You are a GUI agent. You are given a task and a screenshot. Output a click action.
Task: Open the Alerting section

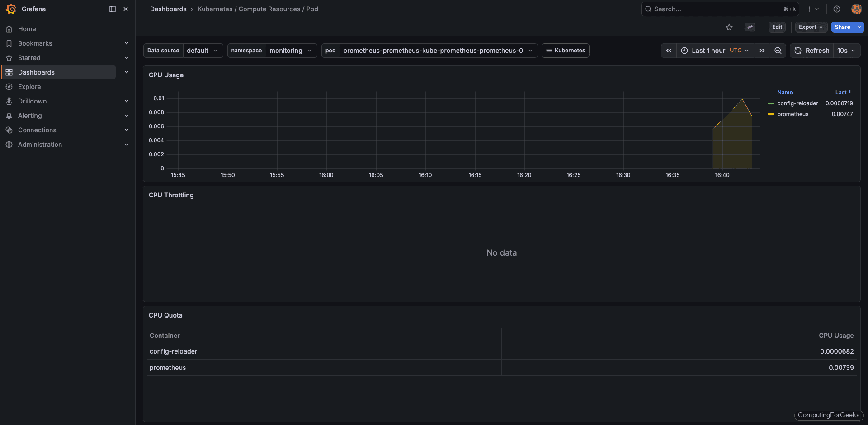[x=29, y=116]
